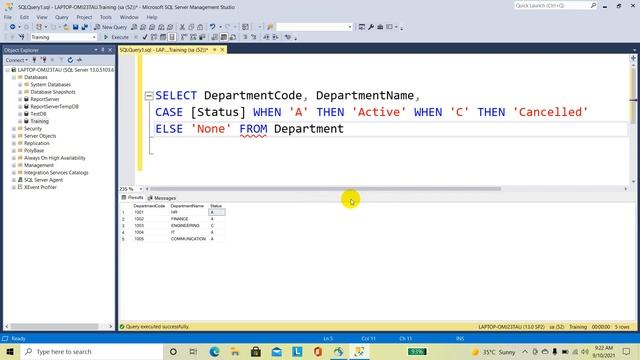Collapse the SELECT statement outline box
640x360 pixels.
coord(149,96)
